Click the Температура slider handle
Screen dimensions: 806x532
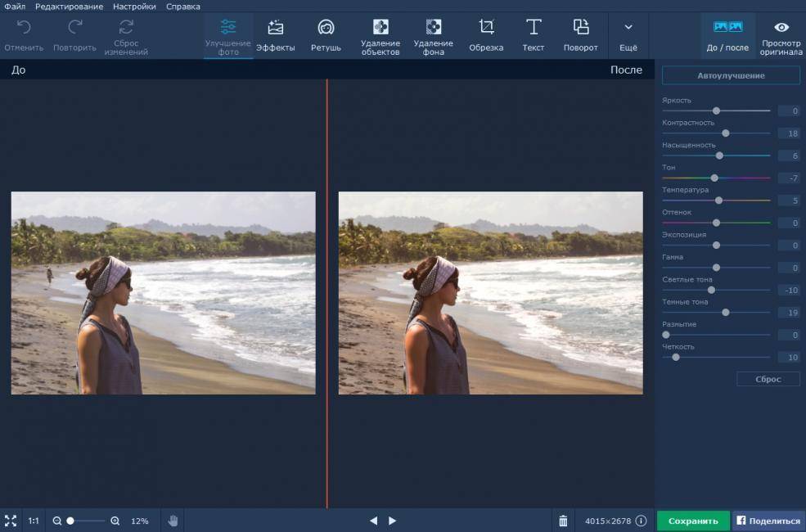coord(718,201)
